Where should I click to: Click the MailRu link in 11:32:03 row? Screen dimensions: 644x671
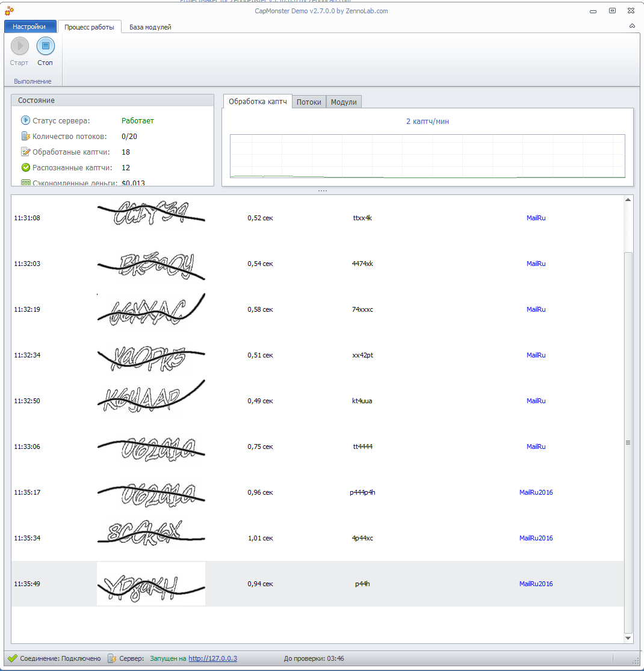click(536, 264)
